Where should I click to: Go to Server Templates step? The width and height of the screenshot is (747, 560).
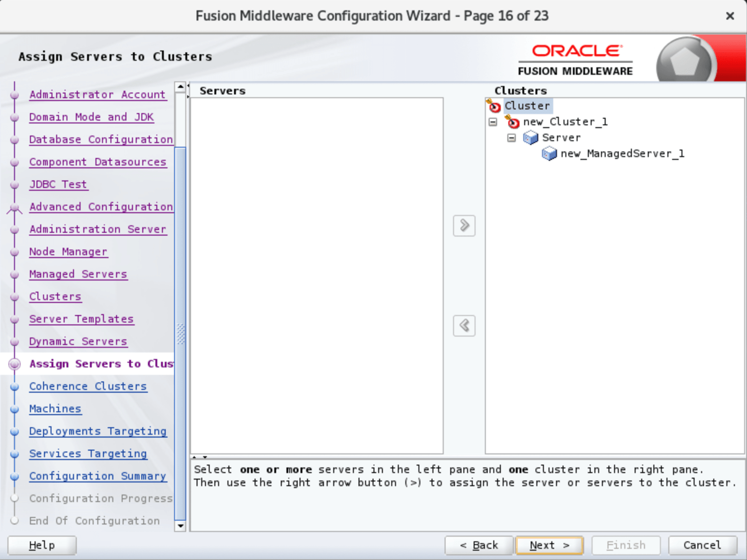[81, 320]
